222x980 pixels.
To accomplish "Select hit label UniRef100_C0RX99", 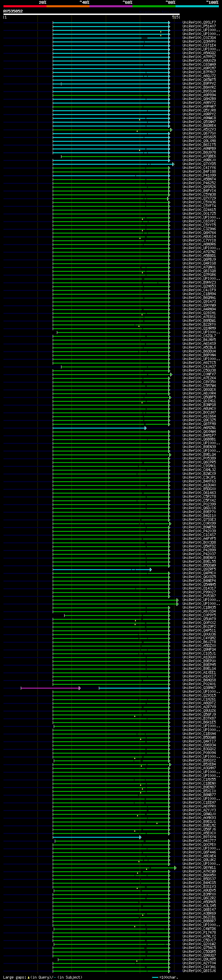I will point(199,524).
